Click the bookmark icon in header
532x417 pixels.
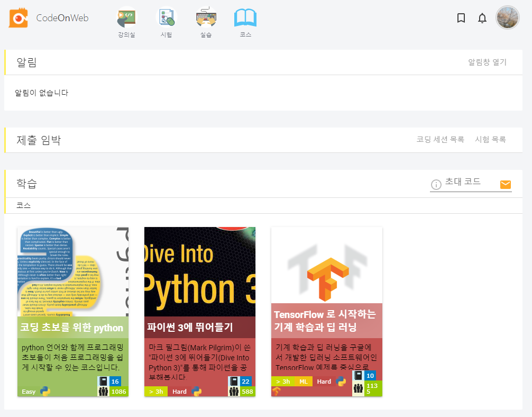point(461,18)
